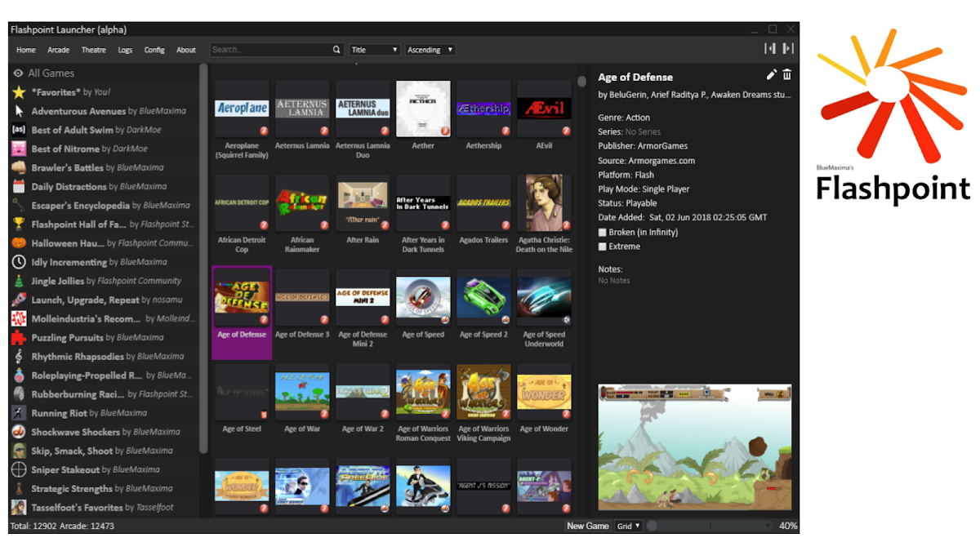Screen dimensions: 980x551
Task: Open Tasselfoot's Favorites playlist
Action: pyautogui.click(x=104, y=507)
